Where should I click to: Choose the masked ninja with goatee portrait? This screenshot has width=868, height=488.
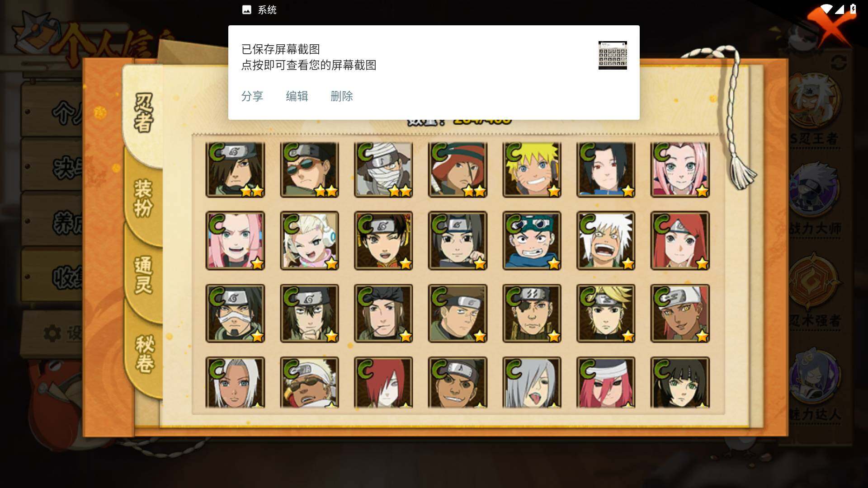235,313
